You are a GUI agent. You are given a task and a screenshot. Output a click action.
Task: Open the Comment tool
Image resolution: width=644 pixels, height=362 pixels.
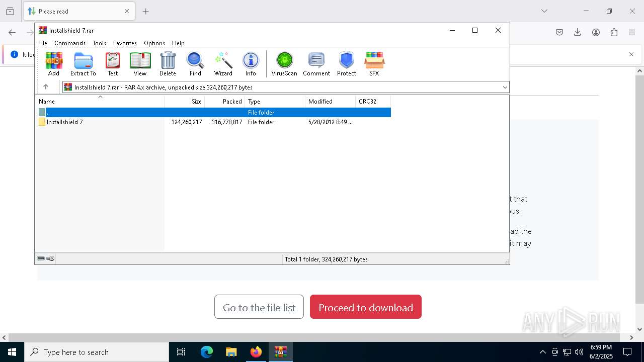tap(316, 64)
